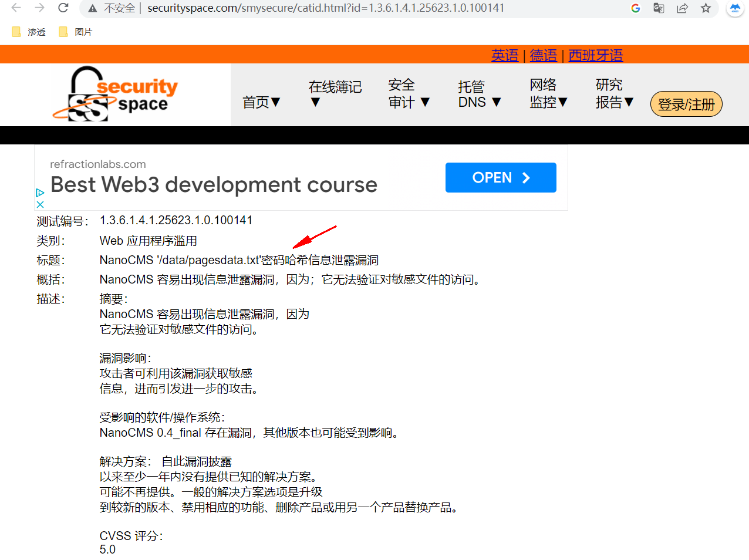Click the CVSS 评分 heading
Screen dimensions: 749x560
(x=131, y=536)
